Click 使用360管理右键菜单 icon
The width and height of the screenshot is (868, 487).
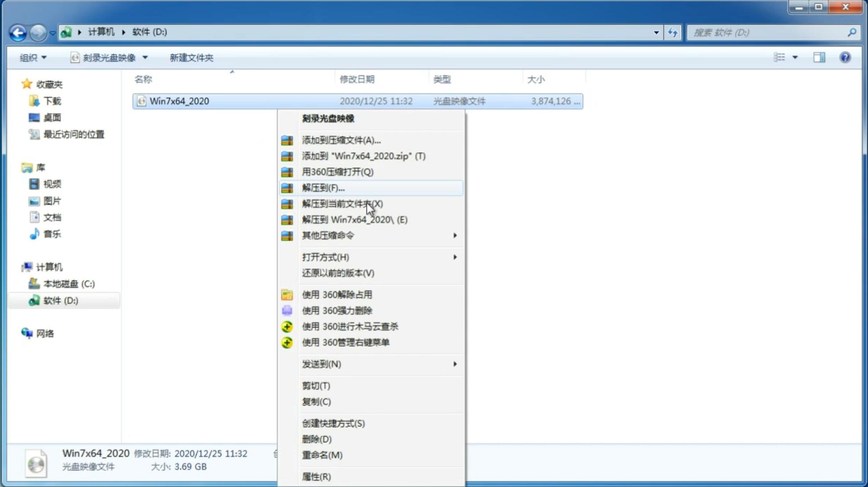point(286,342)
